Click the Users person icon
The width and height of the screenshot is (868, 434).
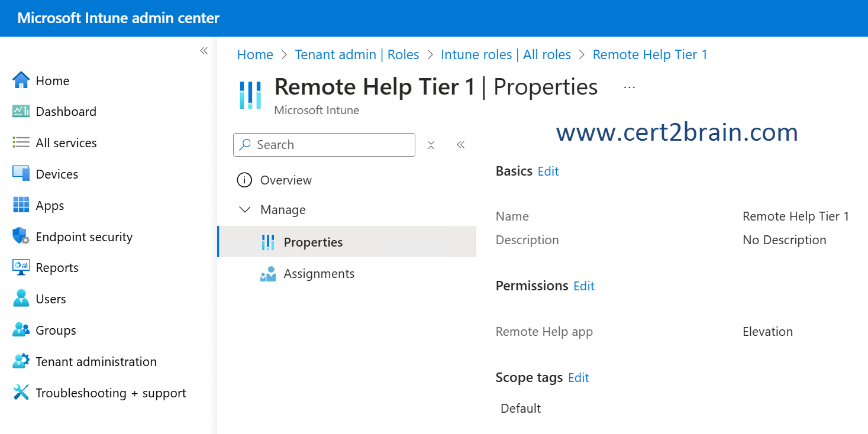click(x=21, y=299)
